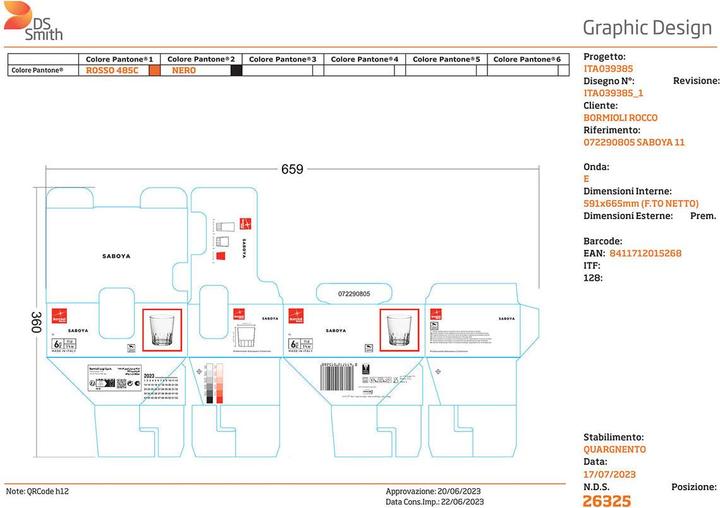
Task: Select the 'Colore Pantone®1' column header
Action: [x=119, y=59]
